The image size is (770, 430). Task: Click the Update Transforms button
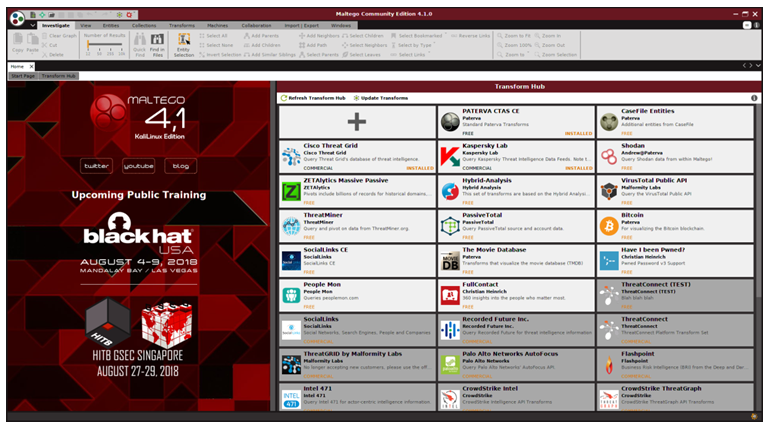[x=380, y=98]
